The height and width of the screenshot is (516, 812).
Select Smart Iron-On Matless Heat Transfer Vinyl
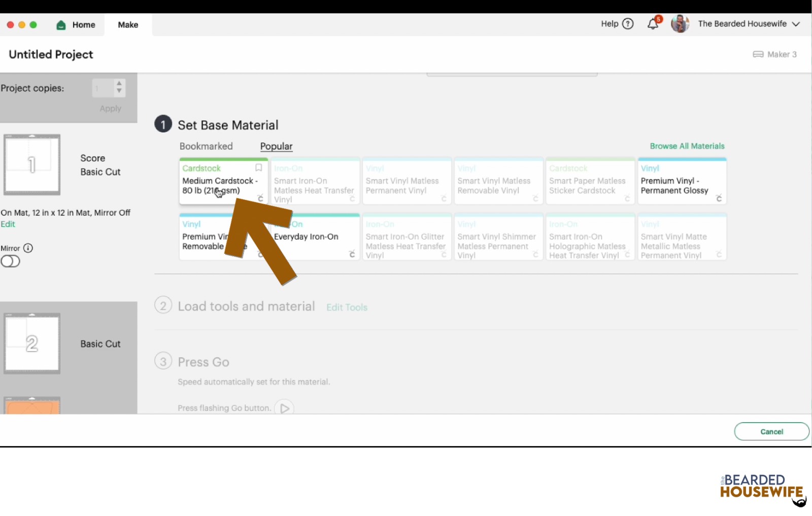(315, 181)
